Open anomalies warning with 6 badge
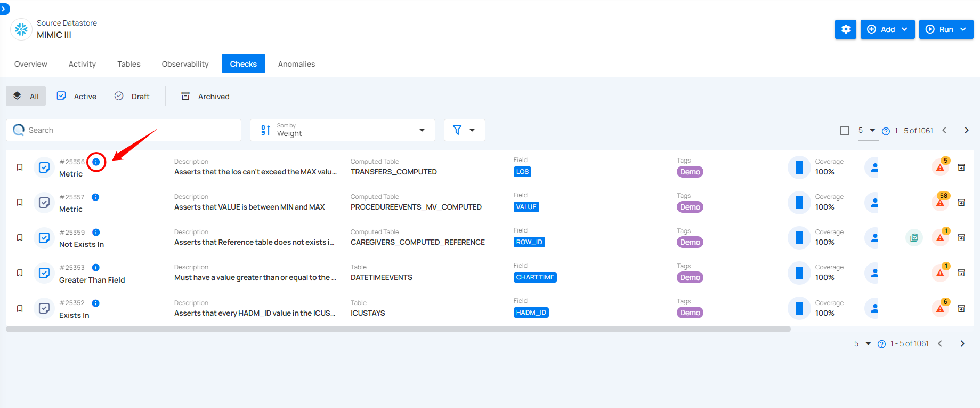 (x=941, y=308)
